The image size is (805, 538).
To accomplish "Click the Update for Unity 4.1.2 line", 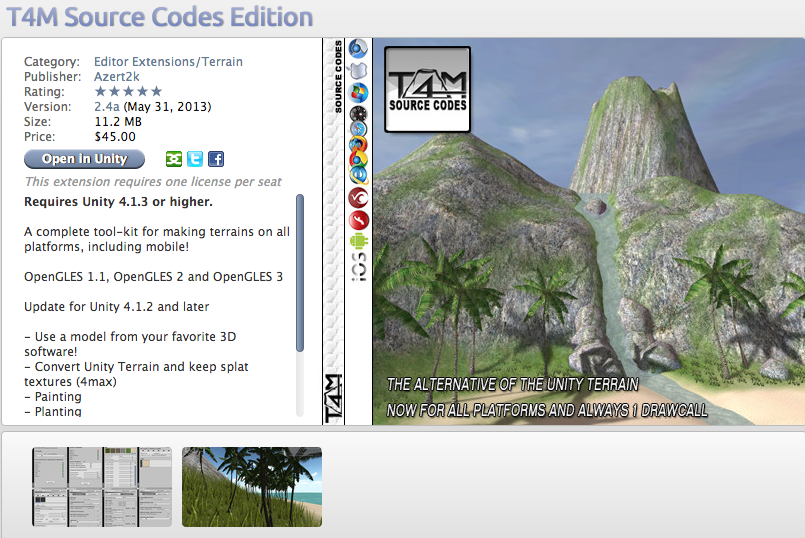I will pyautogui.click(x=117, y=306).
